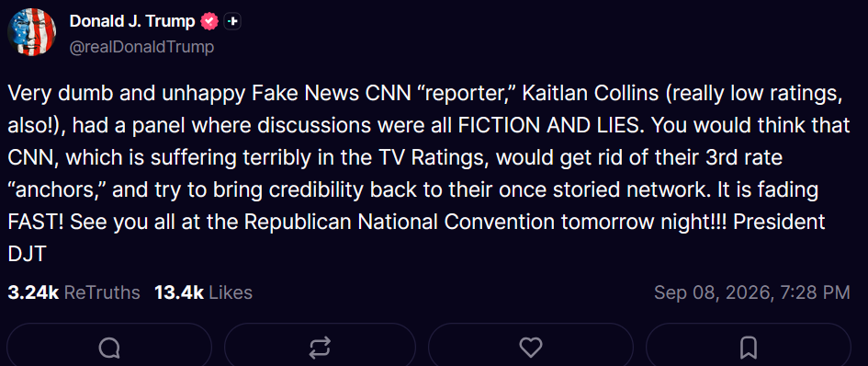Click the word ReTruths label

tap(102, 292)
